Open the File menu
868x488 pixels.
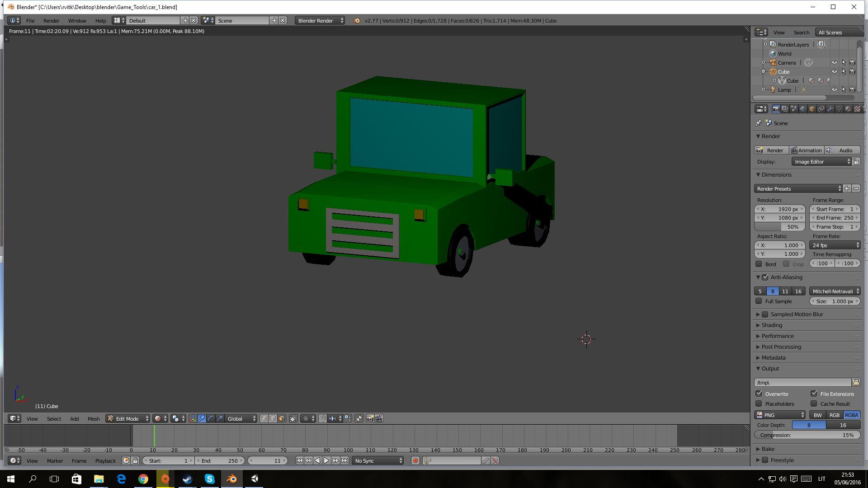(x=30, y=20)
